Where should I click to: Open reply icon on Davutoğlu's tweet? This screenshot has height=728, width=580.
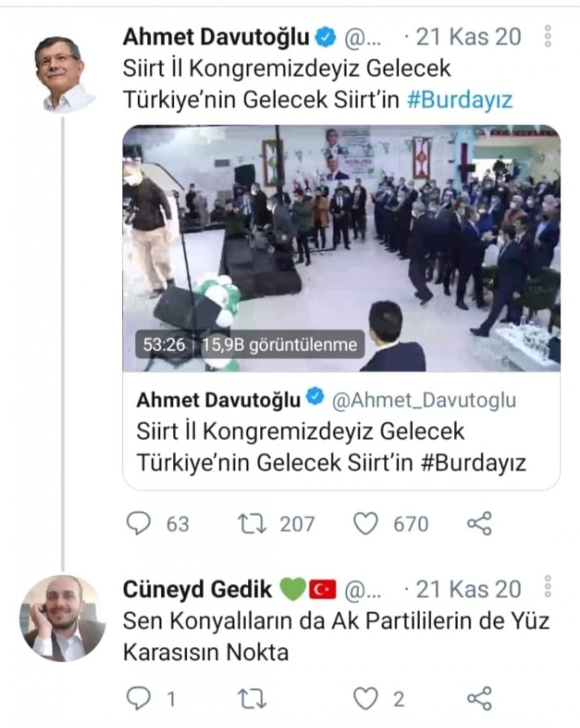138,523
